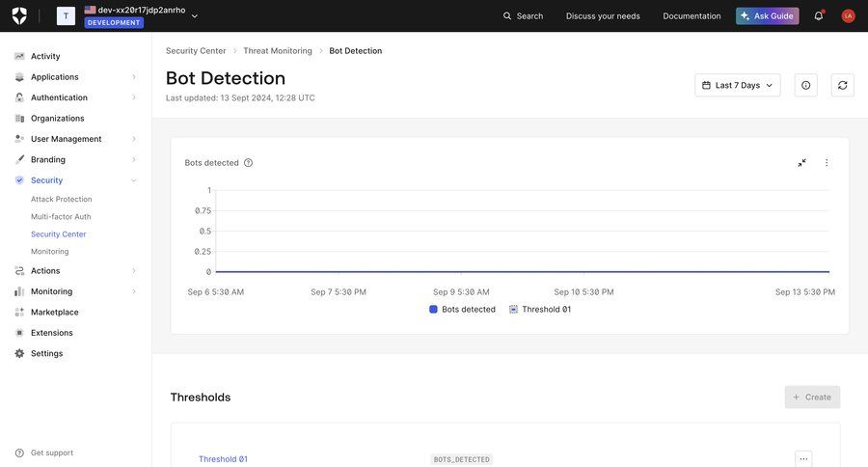The width and height of the screenshot is (868, 467).
Task: Click the Bot Detection page heading
Action: [x=226, y=78]
